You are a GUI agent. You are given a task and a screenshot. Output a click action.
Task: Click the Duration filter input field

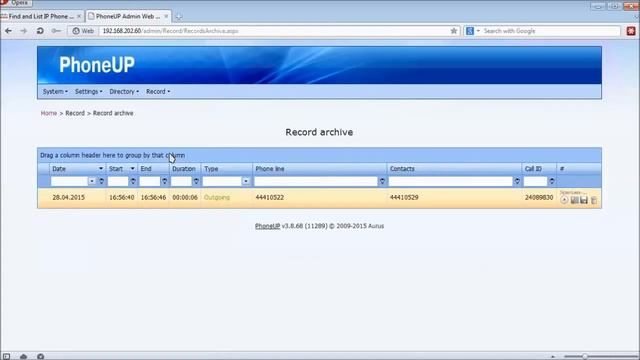coord(181,181)
